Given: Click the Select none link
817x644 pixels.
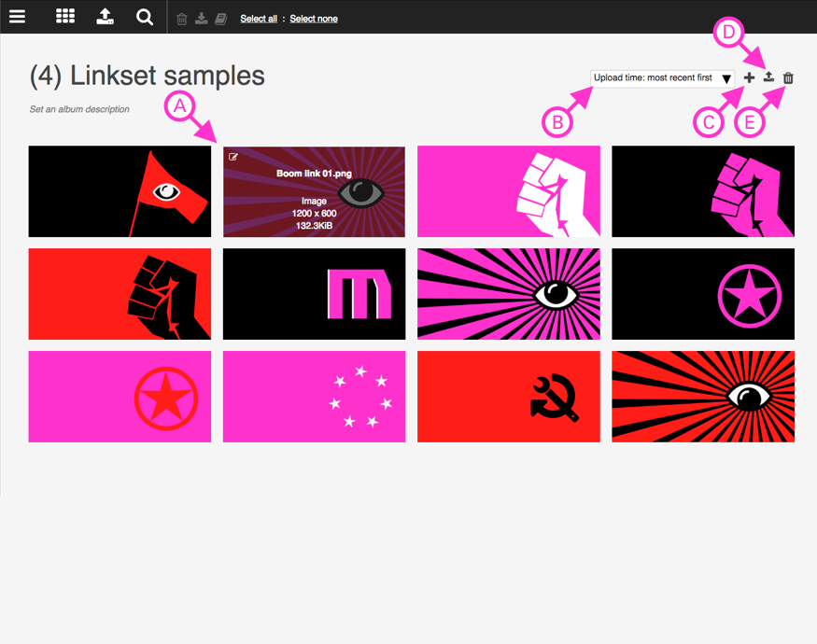Looking at the screenshot, I should [x=314, y=19].
